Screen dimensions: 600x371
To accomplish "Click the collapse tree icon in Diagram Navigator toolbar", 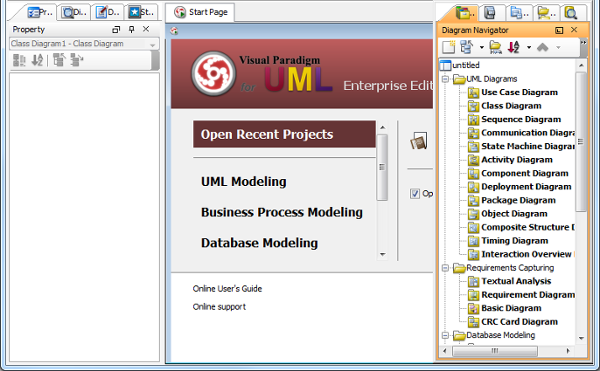I will pos(466,47).
